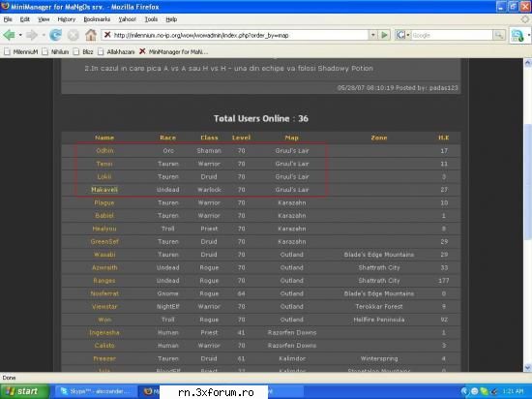Open player Freezer's name link
The height and width of the screenshot is (399, 532).
(x=104, y=358)
